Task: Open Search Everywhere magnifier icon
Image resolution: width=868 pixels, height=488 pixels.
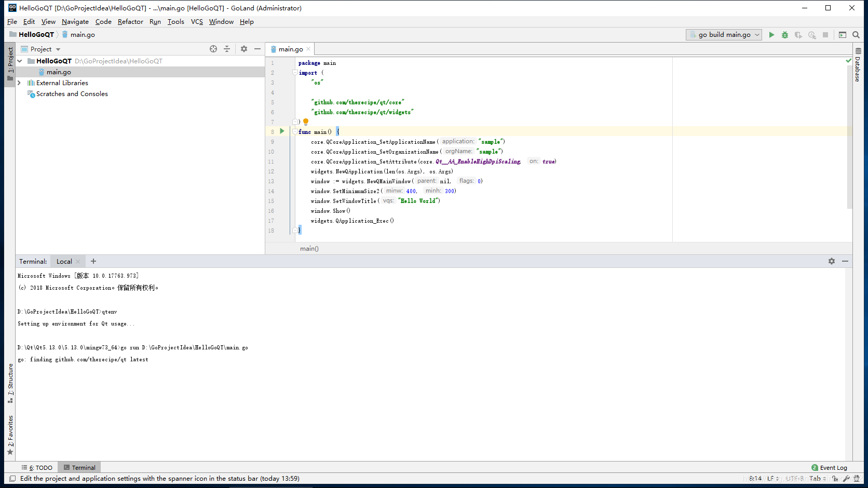Action: click(x=856, y=35)
